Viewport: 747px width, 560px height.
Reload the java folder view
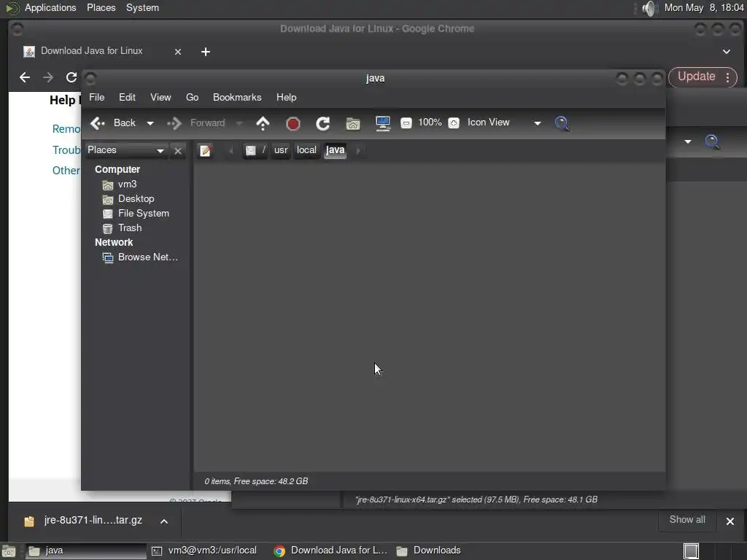323,123
